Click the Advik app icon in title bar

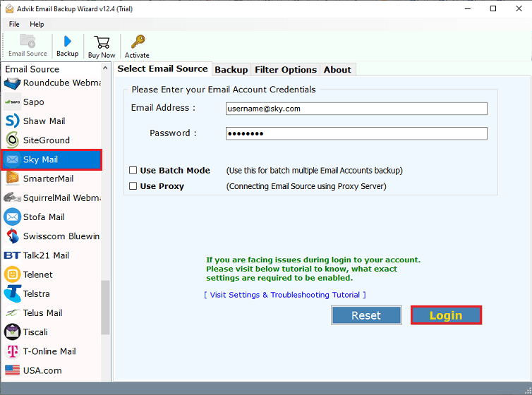9,8
